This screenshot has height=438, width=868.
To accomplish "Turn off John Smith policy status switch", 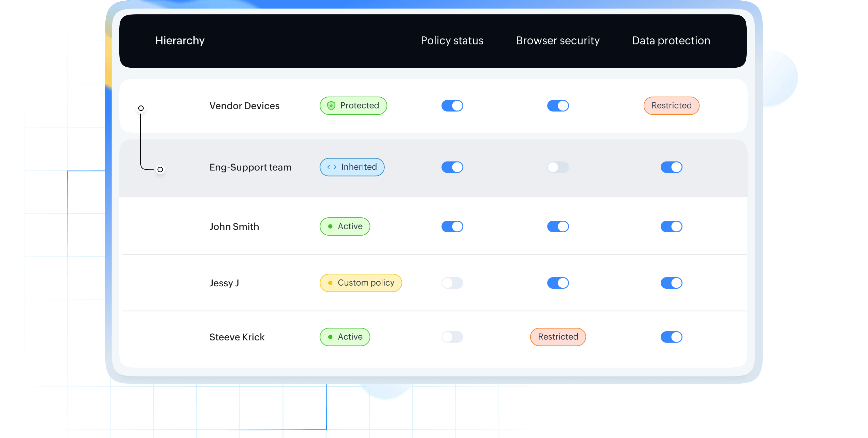I will (452, 226).
